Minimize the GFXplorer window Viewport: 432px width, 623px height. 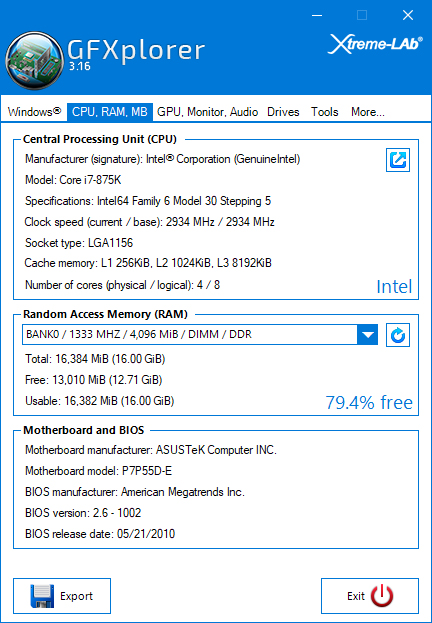(317, 15)
